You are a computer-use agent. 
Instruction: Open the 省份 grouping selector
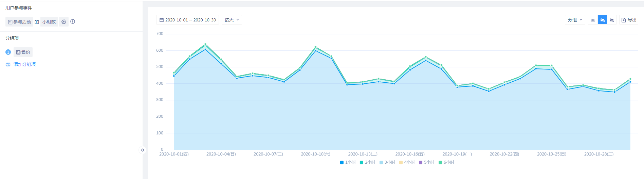23,52
